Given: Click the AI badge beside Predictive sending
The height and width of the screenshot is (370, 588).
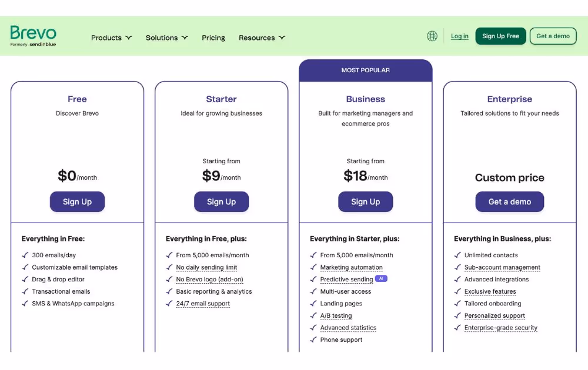Looking at the screenshot, I should tap(381, 279).
